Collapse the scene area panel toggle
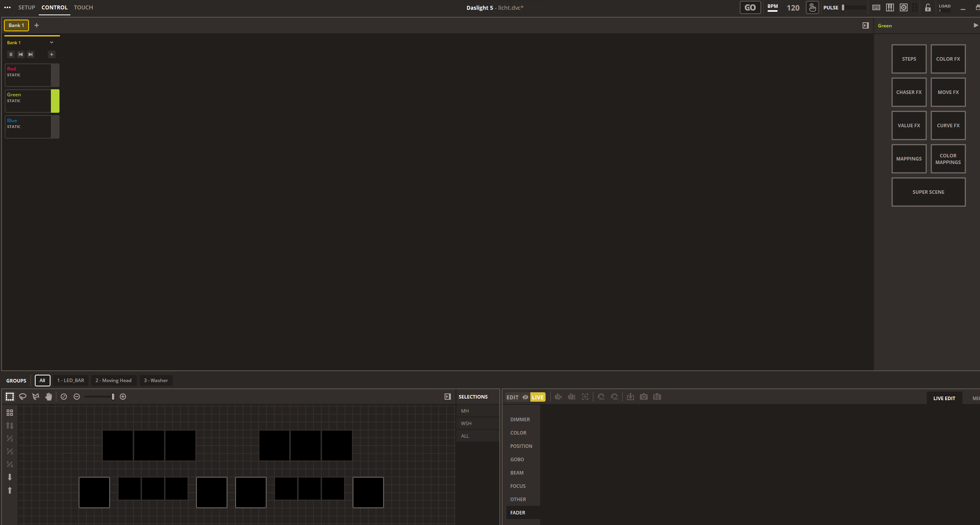Screen dimensions: 980x525 tap(866, 25)
